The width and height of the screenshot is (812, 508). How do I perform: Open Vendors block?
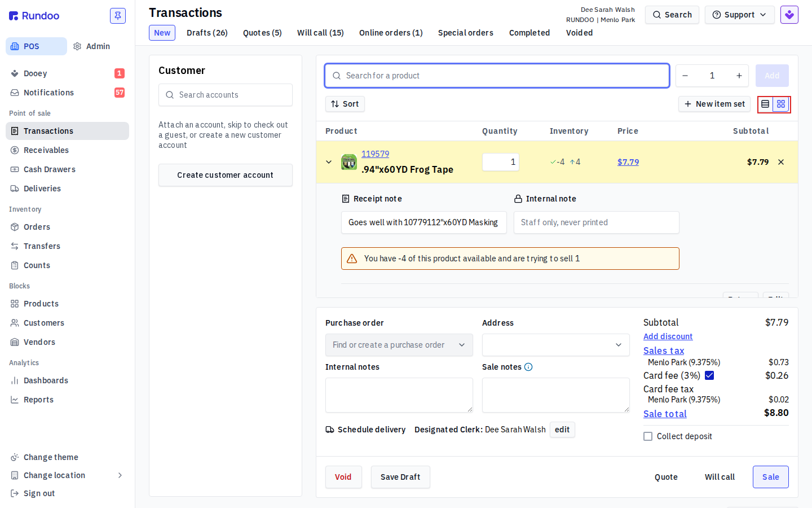click(67, 342)
